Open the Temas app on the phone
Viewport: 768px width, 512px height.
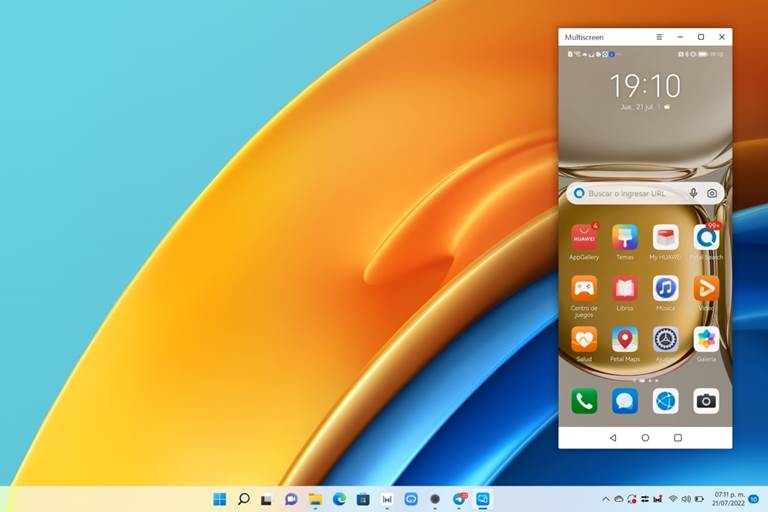[624, 238]
